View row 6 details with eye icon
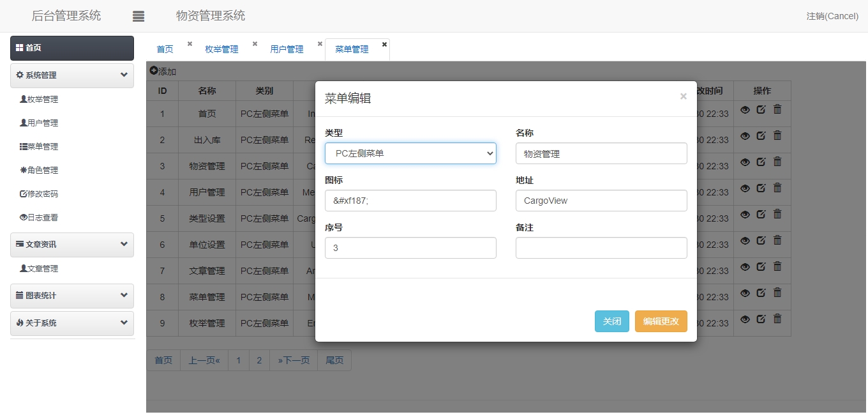Viewport: 868px width, 419px height. 745,240
